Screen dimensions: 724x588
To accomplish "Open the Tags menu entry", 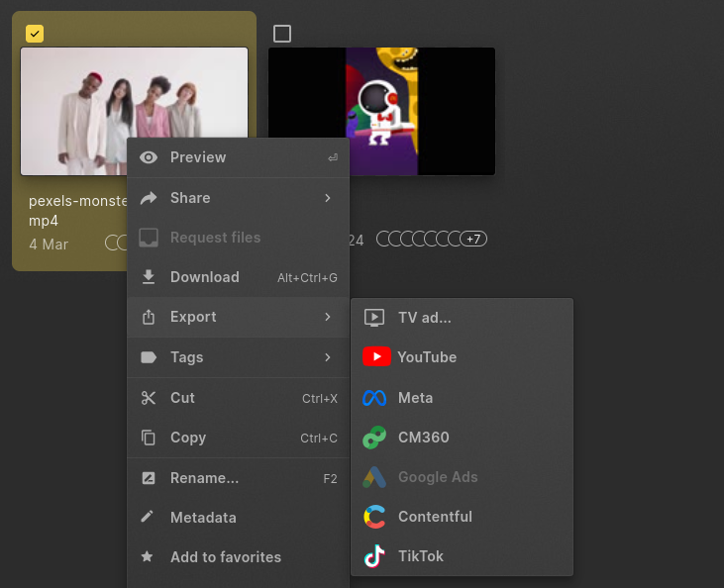I will pos(238,357).
